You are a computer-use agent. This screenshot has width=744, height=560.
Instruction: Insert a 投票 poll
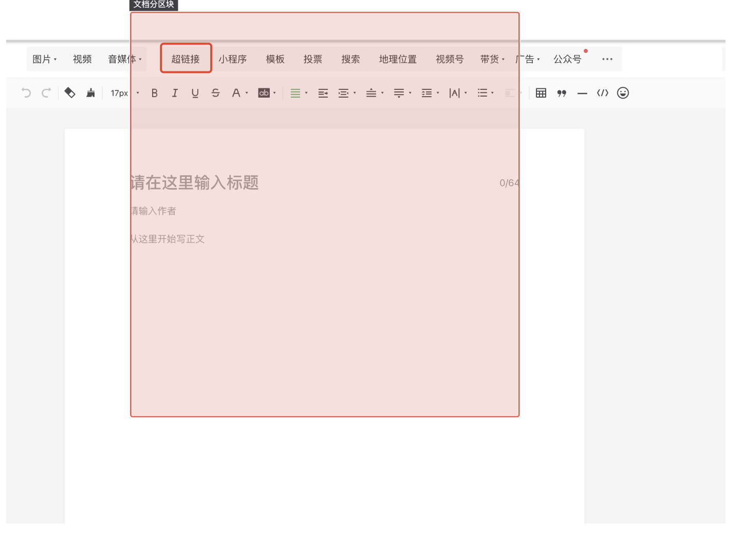click(313, 59)
